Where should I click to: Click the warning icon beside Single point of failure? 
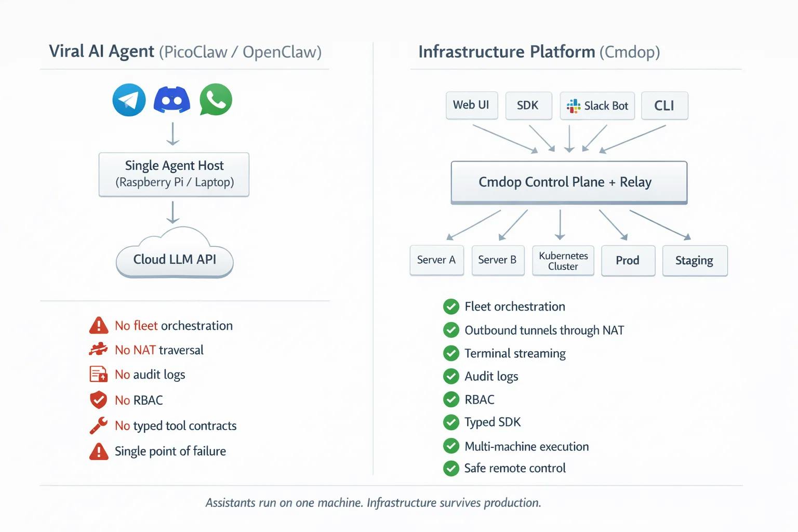click(x=99, y=451)
